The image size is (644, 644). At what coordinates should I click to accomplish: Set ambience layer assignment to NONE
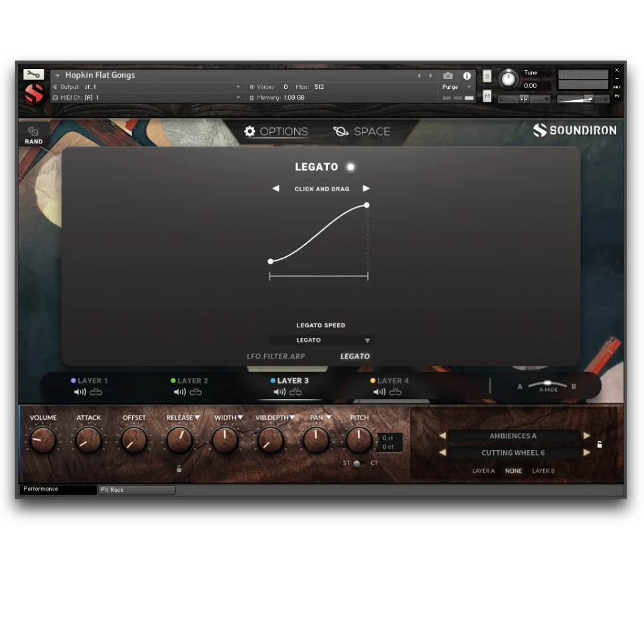513,471
